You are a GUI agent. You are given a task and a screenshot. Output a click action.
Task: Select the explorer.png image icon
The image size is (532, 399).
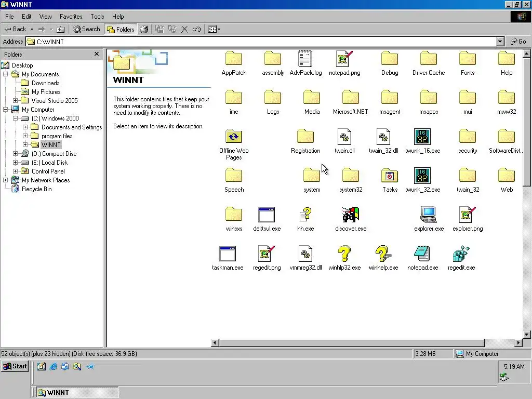[x=467, y=215]
